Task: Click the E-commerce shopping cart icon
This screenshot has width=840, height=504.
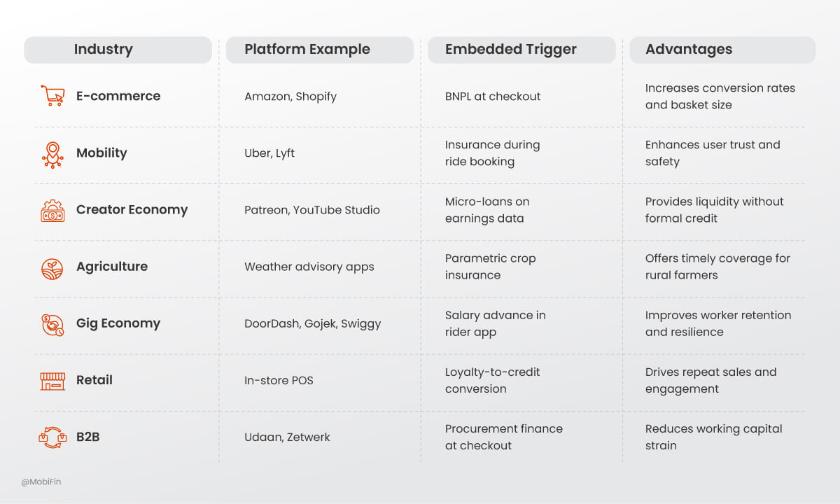Action: (x=52, y=96)
